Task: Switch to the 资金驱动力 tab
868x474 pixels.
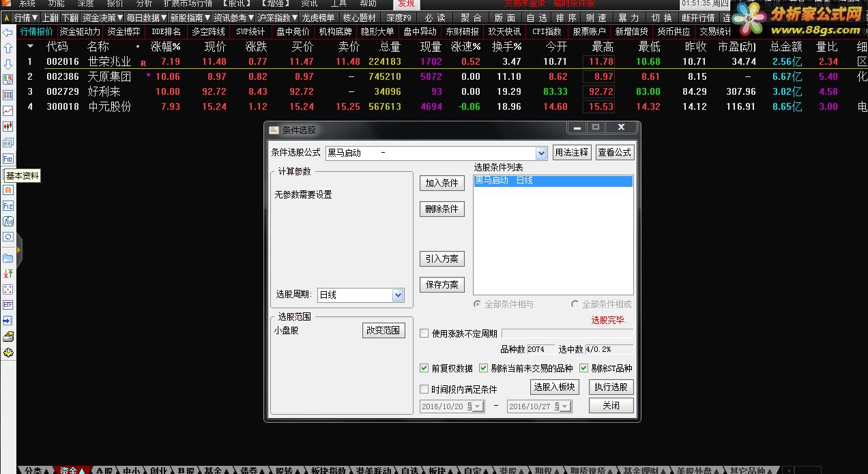Action: click(x=80, y=31)
